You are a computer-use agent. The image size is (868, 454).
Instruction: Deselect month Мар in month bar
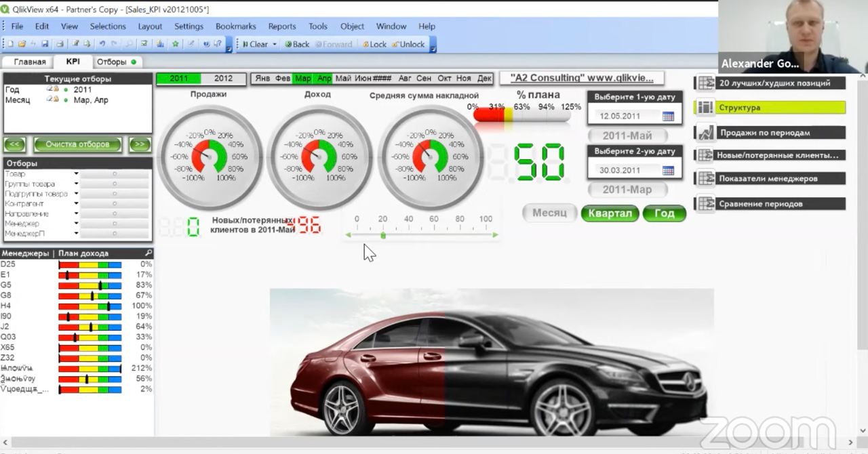click(x=302, y=79)
